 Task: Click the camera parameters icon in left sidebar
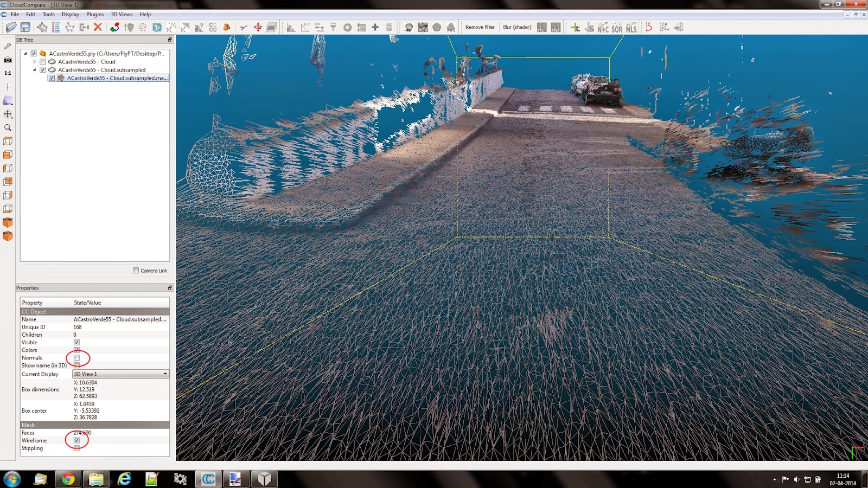[x=8, y=60]
